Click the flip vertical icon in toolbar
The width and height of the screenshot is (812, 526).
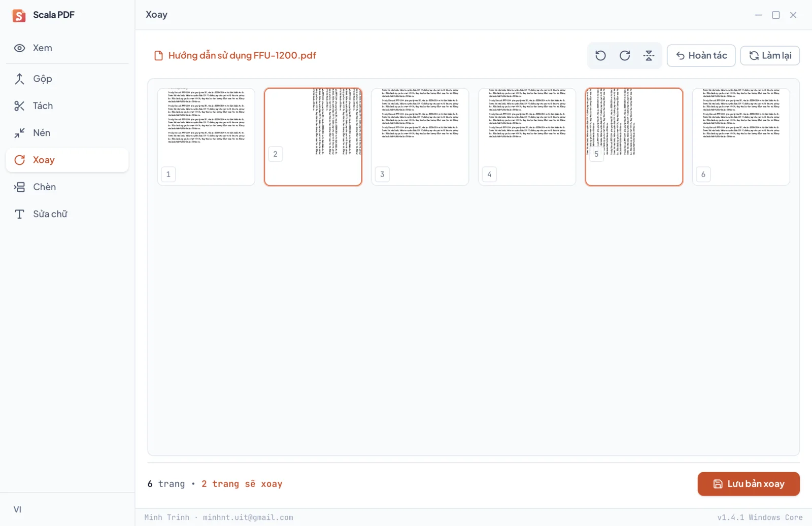tap(649, 55)
